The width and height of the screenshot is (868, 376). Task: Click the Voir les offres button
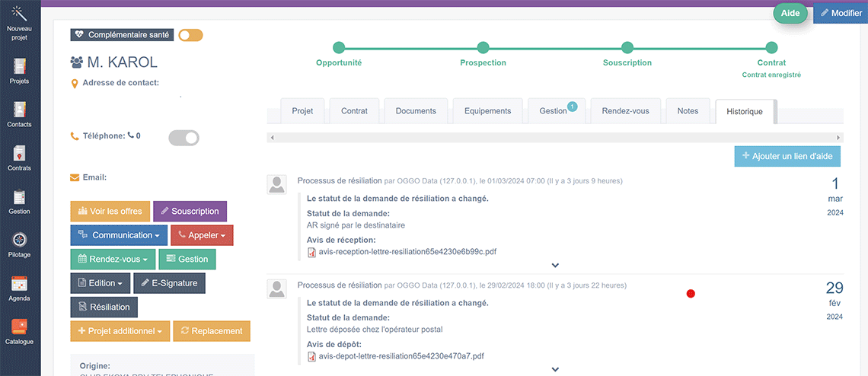click(x=110, y=212)
